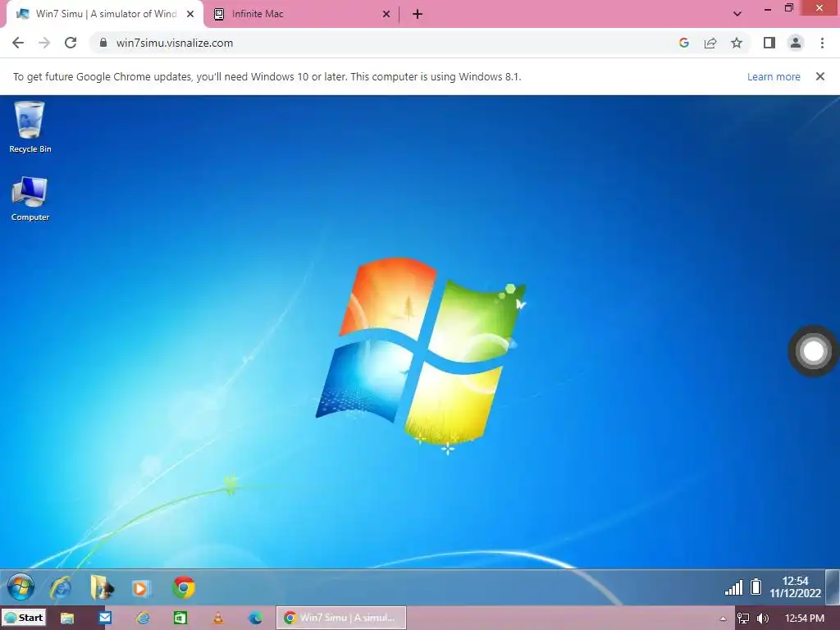This screenshot has width=840, height=630.
Task: Open host network status tray icon
Action: click(x=743, y=619)
